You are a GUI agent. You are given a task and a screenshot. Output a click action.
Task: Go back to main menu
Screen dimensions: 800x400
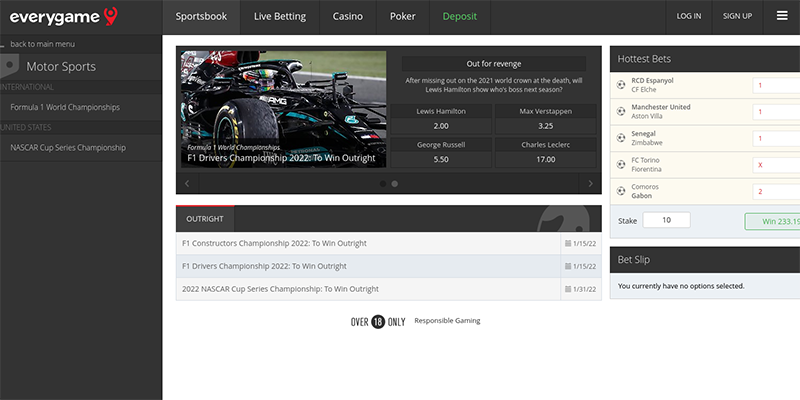pos(42,44)
